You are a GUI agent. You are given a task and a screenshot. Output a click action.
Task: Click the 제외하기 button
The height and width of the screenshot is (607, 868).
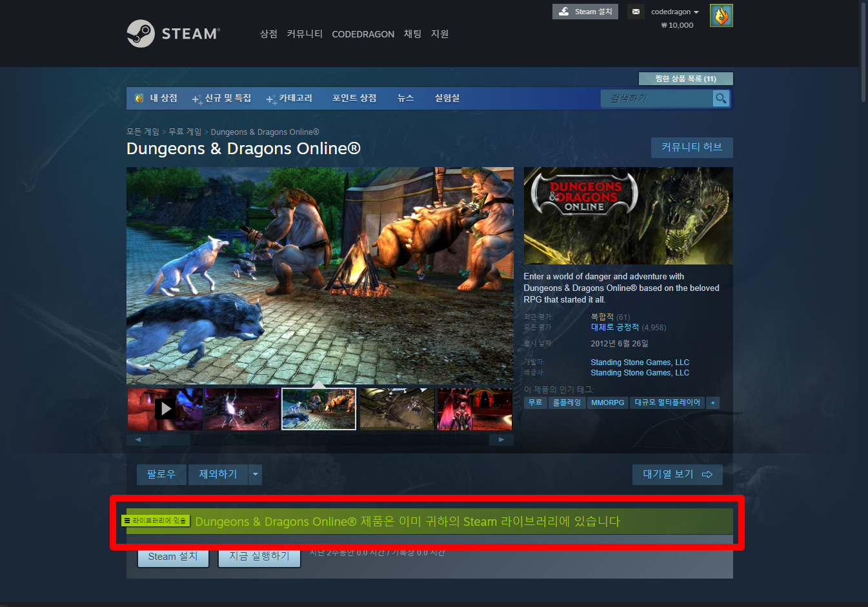pyautogui.click(x=218, y=474)
